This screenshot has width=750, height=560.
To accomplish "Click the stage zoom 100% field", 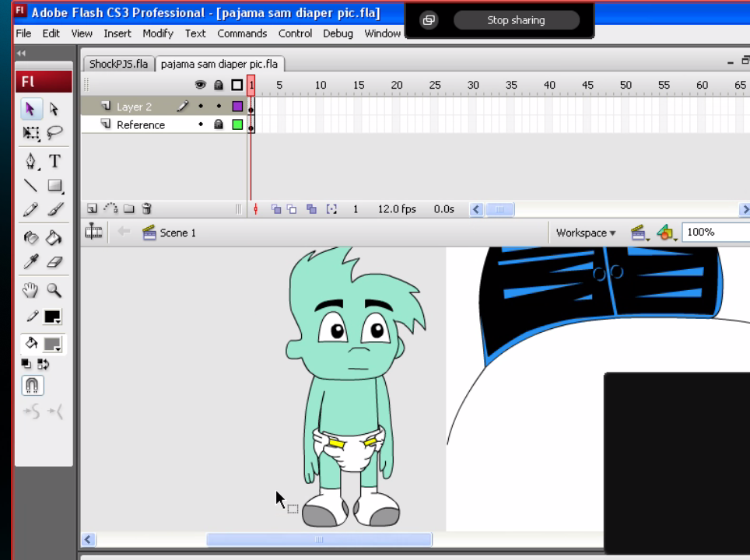I will pyautogui.click(x=716, y=233).
